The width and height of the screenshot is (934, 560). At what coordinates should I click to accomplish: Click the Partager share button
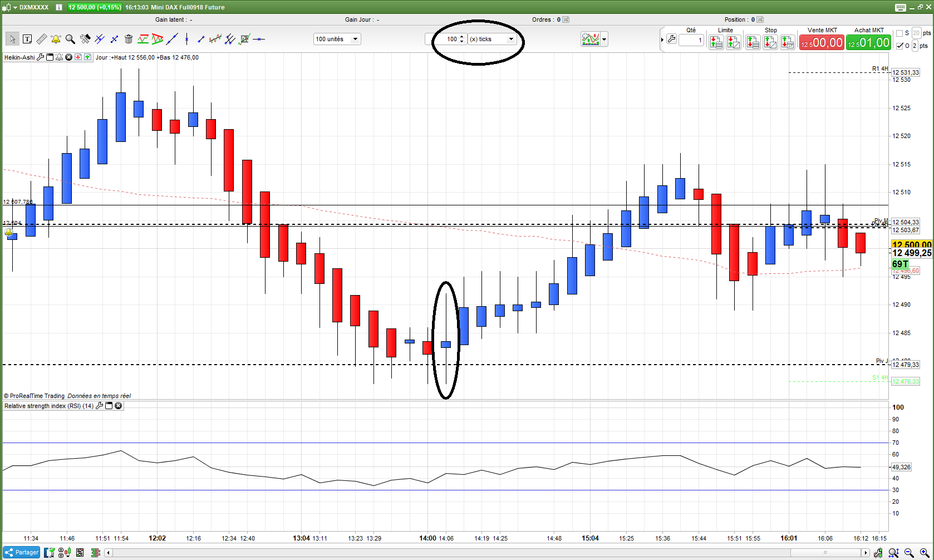tap(22, 553)
